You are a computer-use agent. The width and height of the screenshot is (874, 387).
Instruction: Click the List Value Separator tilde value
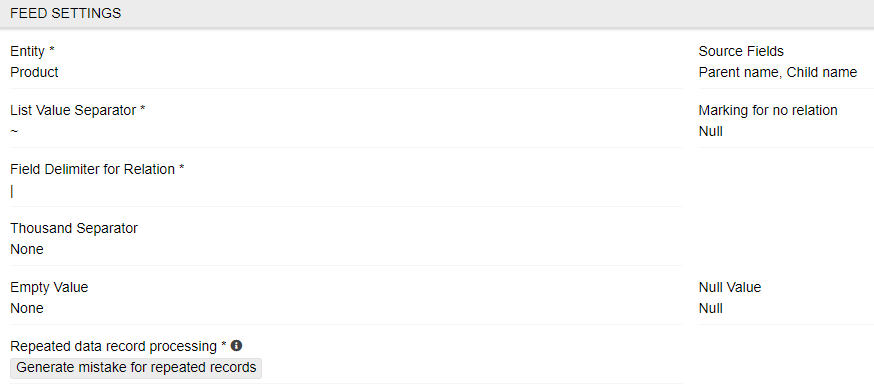(x=14, y=132)
